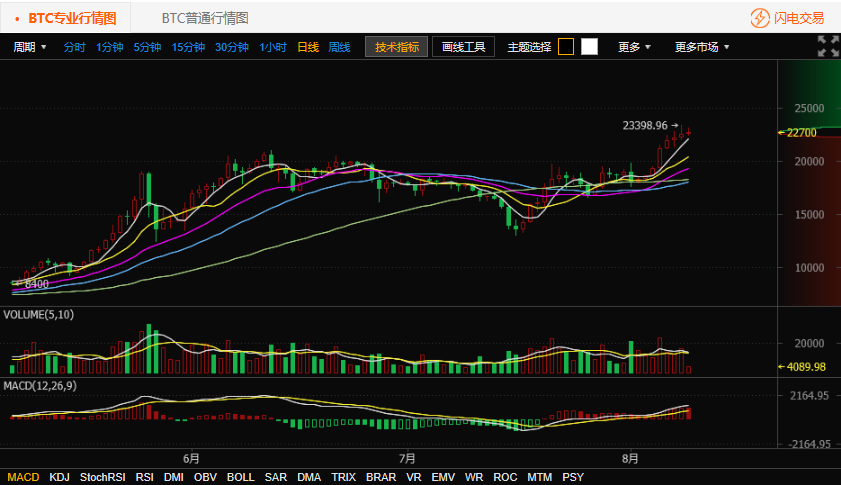Switch to 1小时 timeframe
841x485 pixels.
tap(273, 47)
